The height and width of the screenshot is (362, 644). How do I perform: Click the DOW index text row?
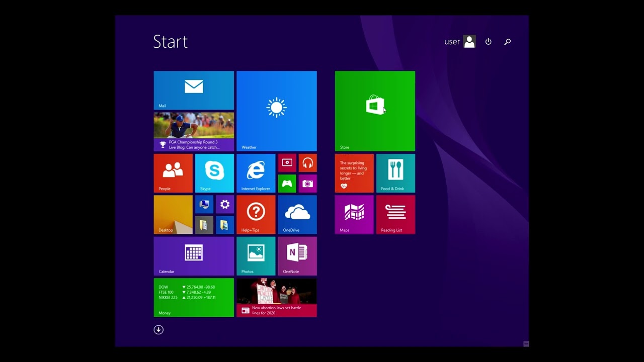coord(187,287)
